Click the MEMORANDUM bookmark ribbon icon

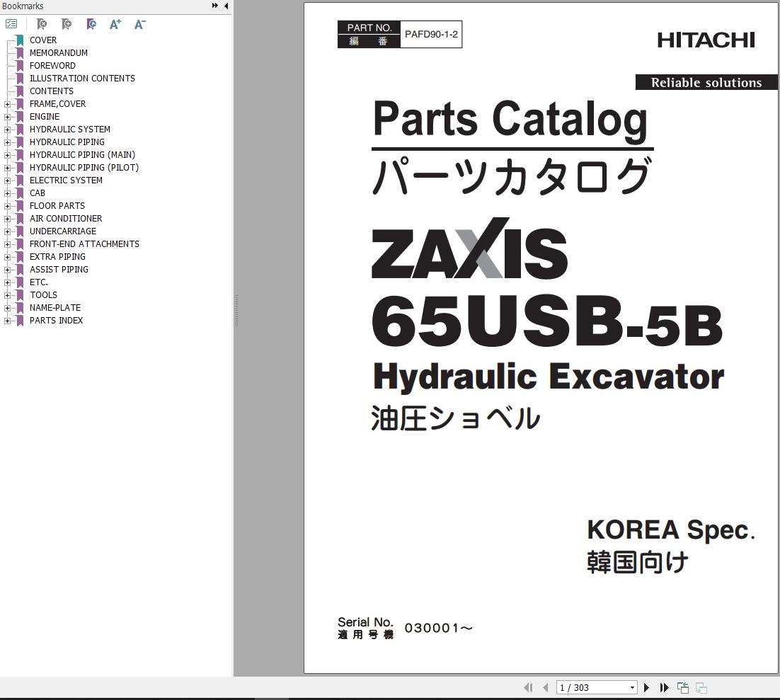tap(20, 53)
